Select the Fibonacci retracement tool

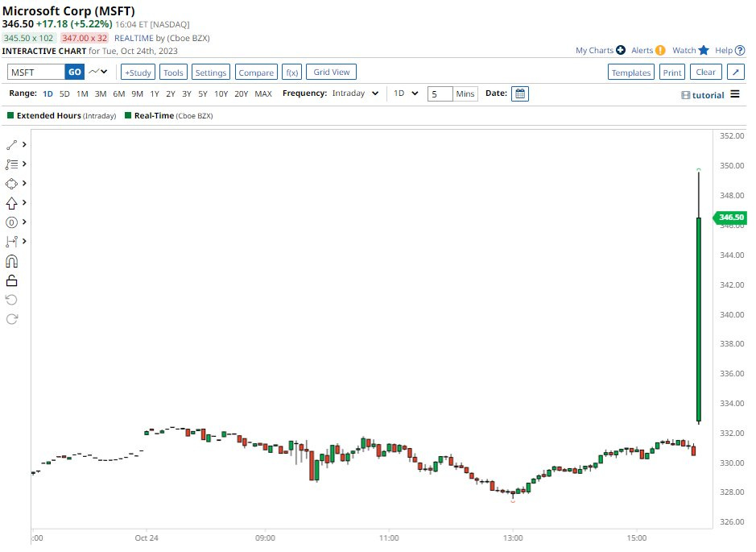tap(12, 164)
